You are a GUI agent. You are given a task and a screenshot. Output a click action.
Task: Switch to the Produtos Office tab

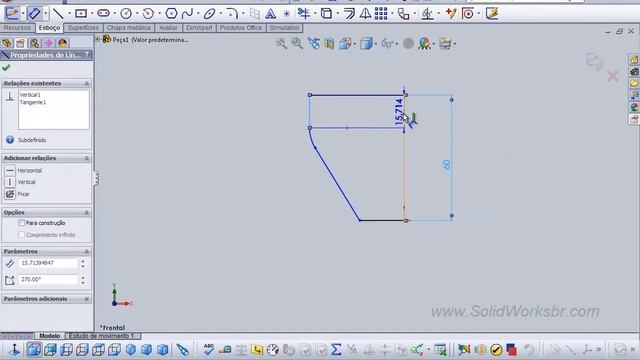241,28
